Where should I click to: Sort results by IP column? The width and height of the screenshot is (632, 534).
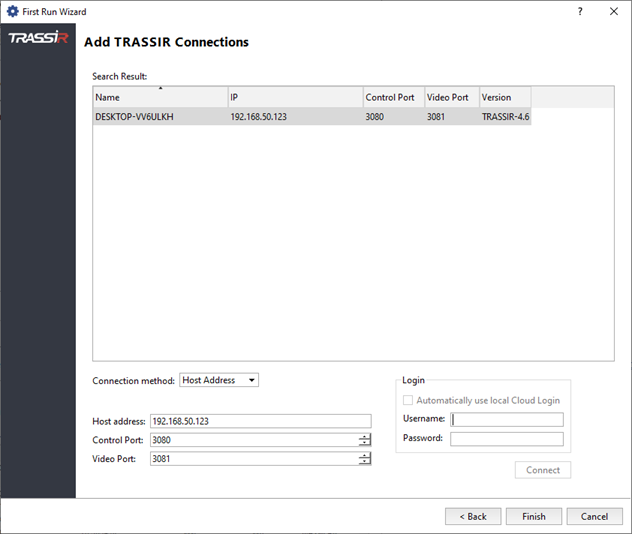295,97
